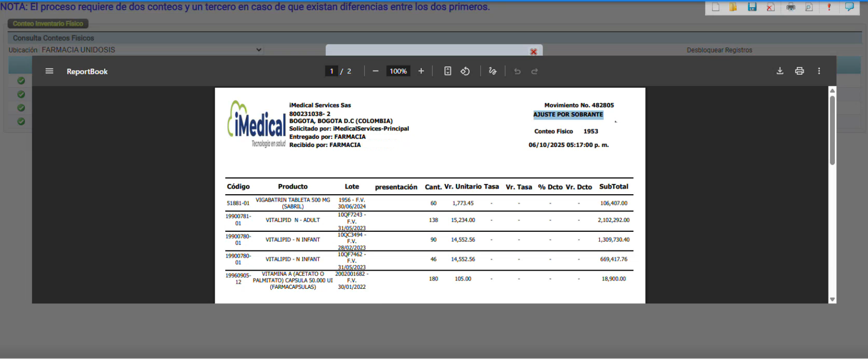Open the PDF viewer more actions menu
The height and width of the screenshot is (359, 868).
coord(819,71)
